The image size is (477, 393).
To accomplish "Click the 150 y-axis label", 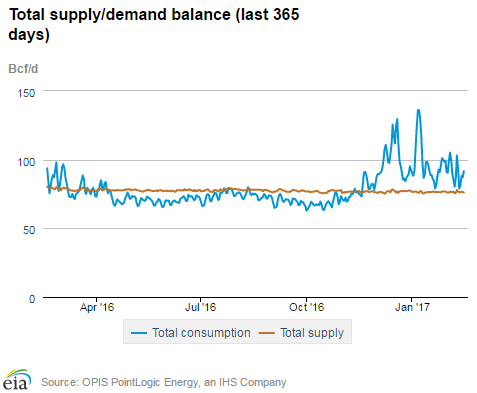I will pyautogui.click(x=26, y=93).
